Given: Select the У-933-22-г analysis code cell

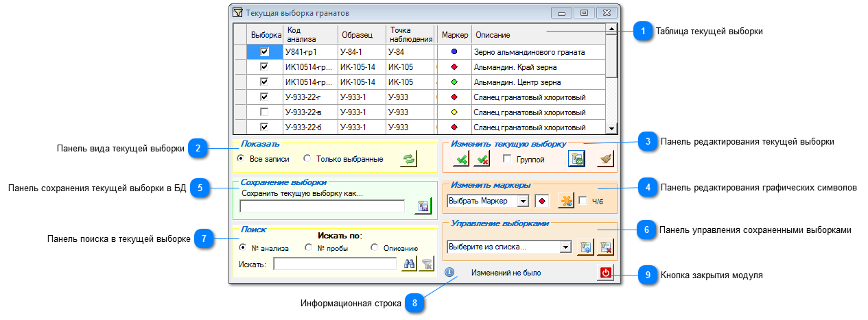Looking at the screenshot, I should (311, 97).
